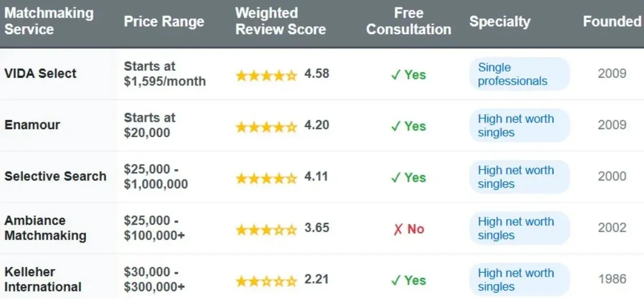This screenshot has width=644, height=299.
Task: Click Selective Search star rating icons
Action: click(x=266, y=177)
